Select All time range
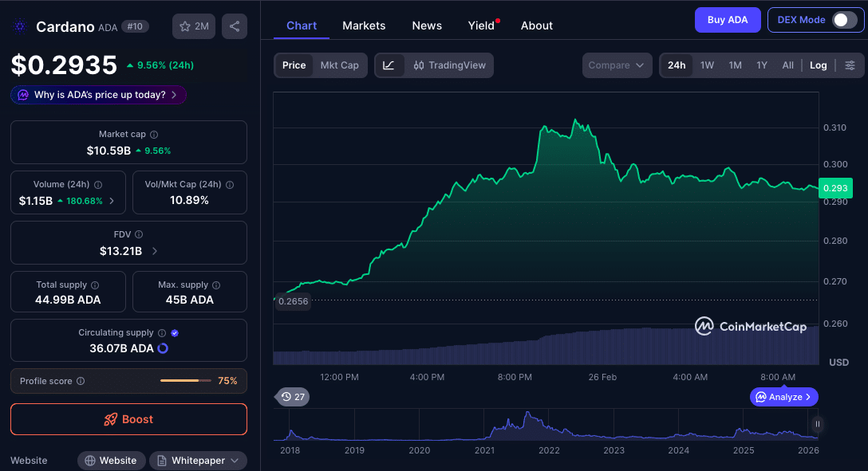The image size is (868, 471). pos(787,65)
